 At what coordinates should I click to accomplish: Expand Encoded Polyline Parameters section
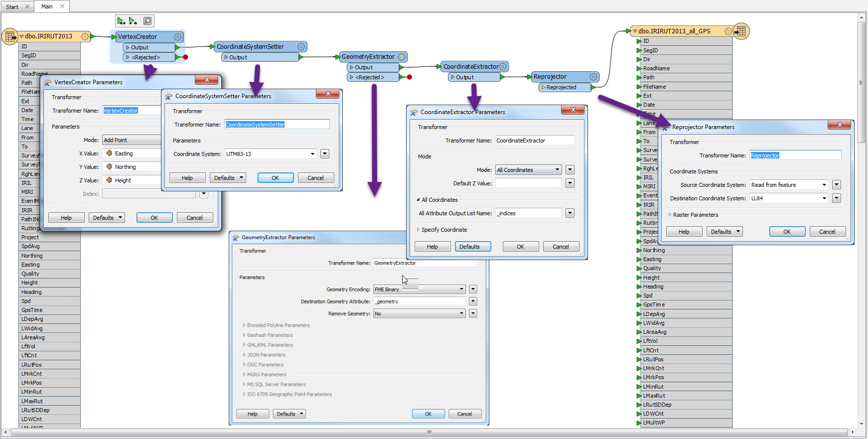[x=244, y=325]
